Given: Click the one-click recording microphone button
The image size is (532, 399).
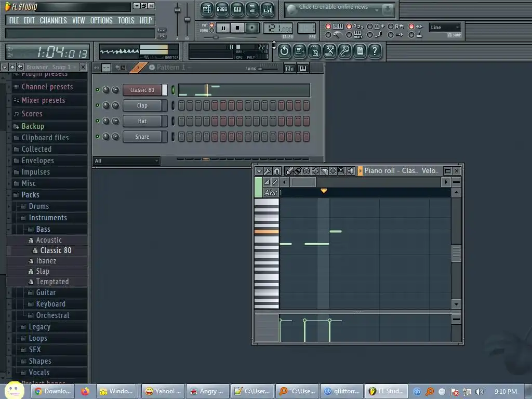Looking at the screenshot, I should (345, 51).
